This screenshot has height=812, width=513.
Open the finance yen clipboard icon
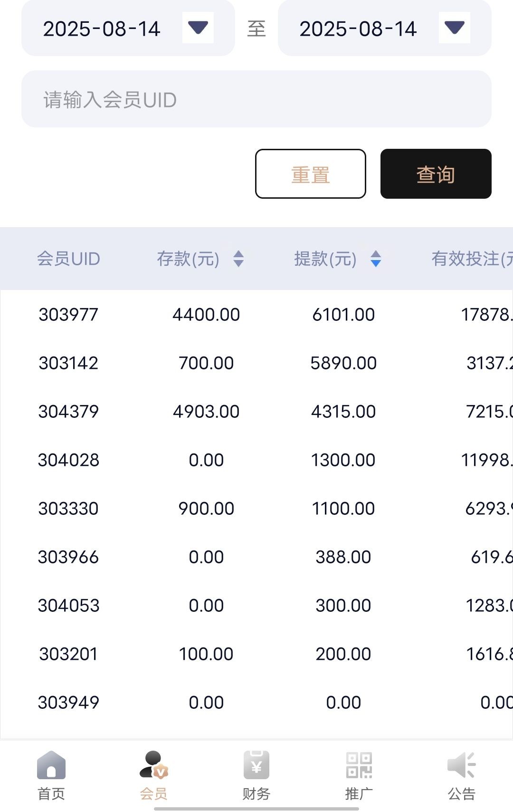click(256, 765)
